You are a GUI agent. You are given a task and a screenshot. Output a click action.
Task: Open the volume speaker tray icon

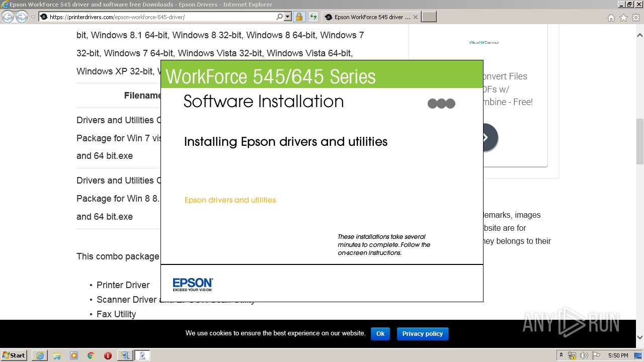click(x=584, y=355)
